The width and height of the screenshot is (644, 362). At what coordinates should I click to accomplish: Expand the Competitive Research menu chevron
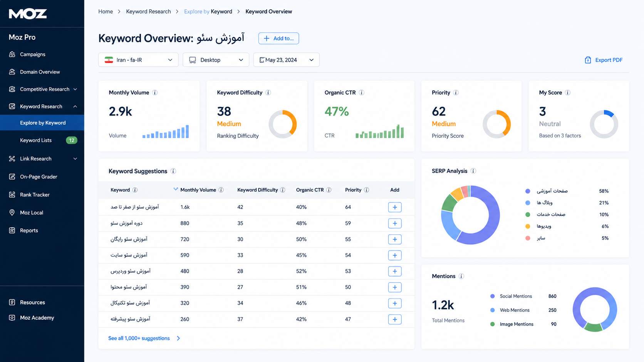[x=75, y=89]
